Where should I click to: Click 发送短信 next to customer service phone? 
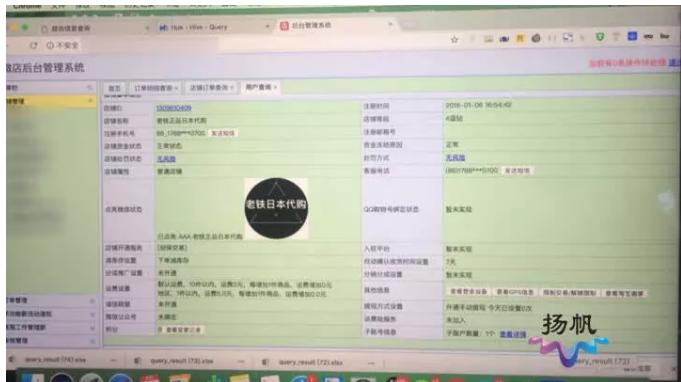coord(517,171)
